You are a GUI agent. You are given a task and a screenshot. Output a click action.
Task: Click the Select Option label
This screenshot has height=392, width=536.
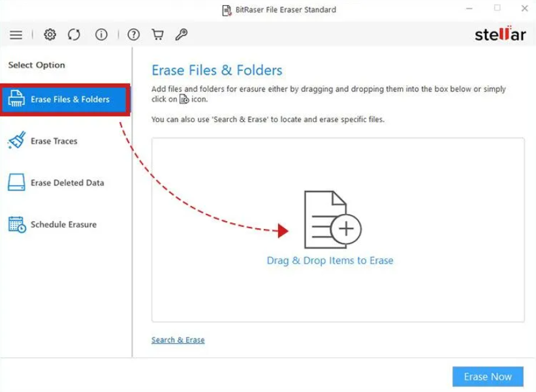[37, 65]
